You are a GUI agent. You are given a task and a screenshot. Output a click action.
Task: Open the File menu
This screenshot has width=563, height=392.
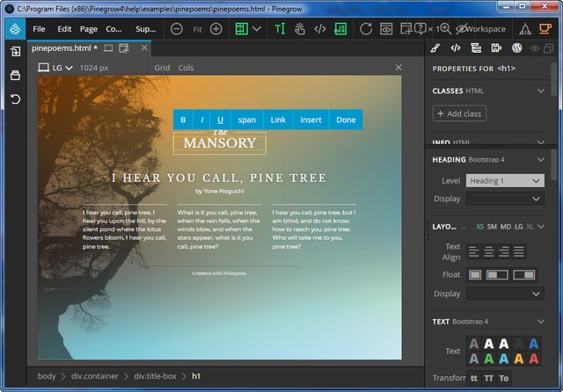pos(40,29)
